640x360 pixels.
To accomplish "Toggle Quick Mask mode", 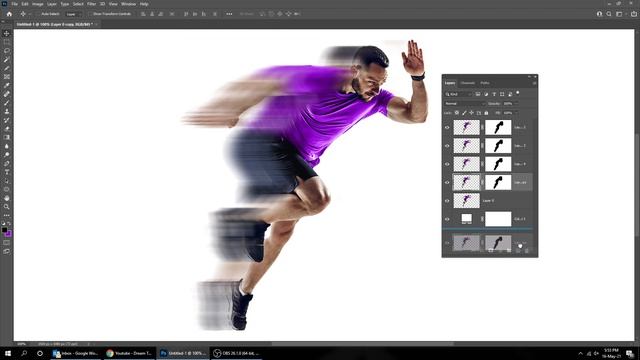I will point(7,242).
